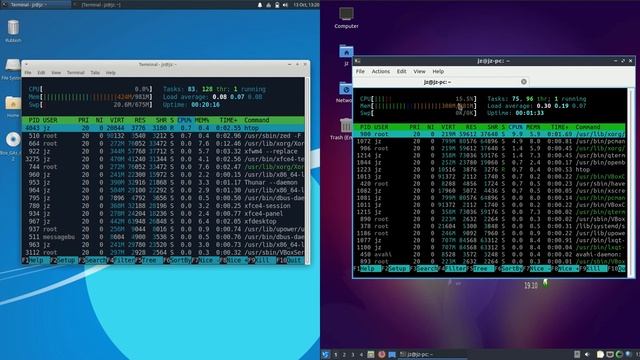Switch to desktop 1 in LXQt pager
640x360 pixels.
click(x=336, y=355)
